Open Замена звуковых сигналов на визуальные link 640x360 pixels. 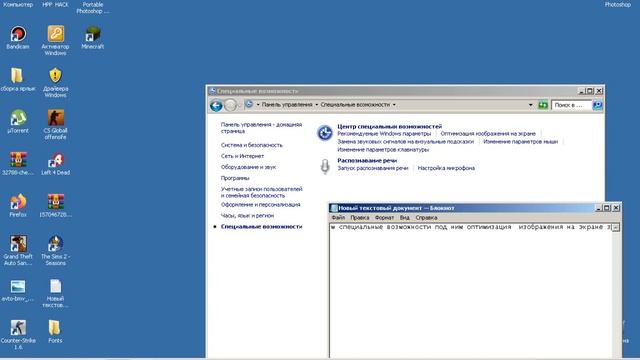click(405, 141)
